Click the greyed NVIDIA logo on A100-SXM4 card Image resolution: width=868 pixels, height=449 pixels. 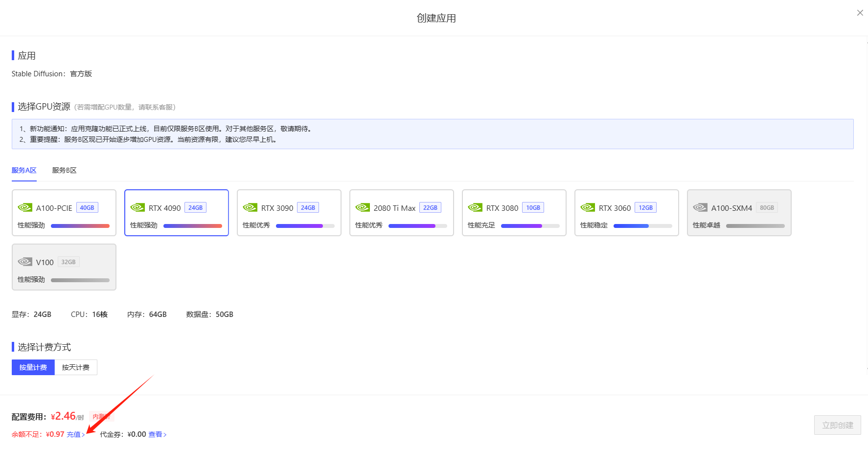pyautogui.click(x=700, y=207)
